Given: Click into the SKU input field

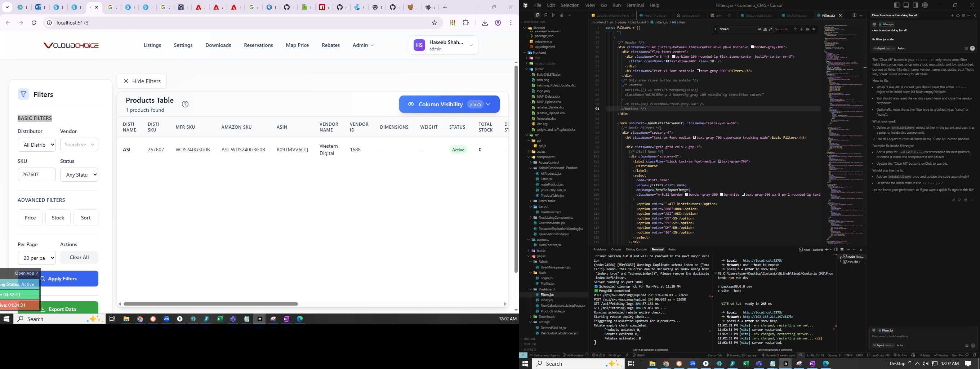Looking at the screenshot, I should (x=36, y=175).
